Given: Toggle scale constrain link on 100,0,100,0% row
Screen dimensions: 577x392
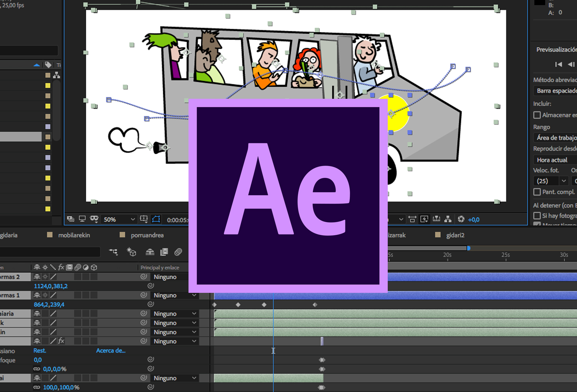Looking at the screenshot, I should [37, 387].
